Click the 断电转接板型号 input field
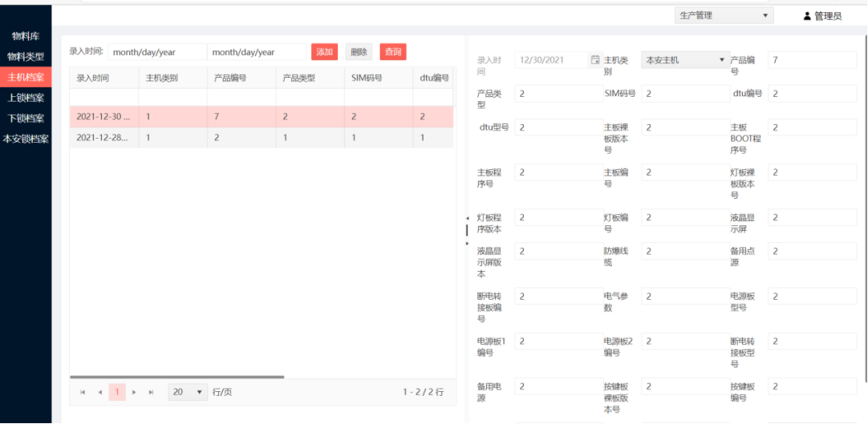Image resolution: width=868 pixels, height=424 pixels. [x=812, y=341]
